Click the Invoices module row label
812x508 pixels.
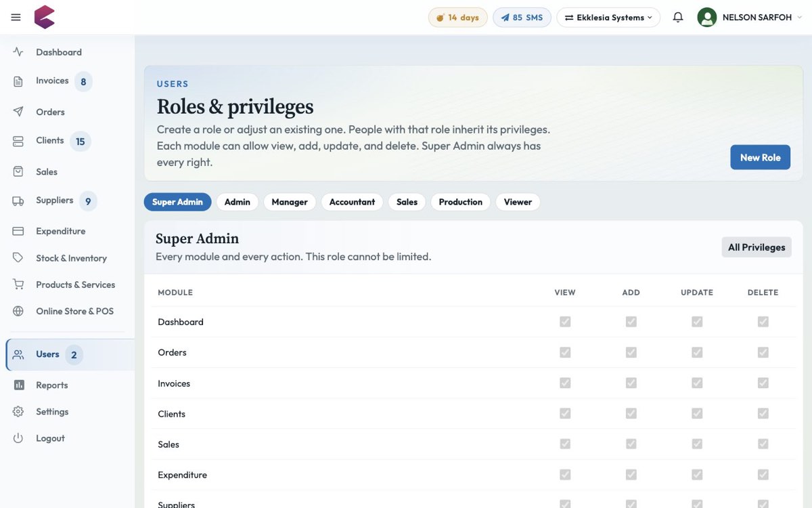(x=174, y=383)
